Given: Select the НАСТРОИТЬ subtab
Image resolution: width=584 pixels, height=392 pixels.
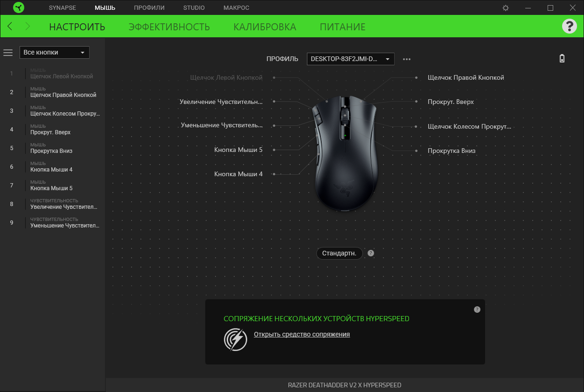Looking at the screenshot, I should click(77, 27).
